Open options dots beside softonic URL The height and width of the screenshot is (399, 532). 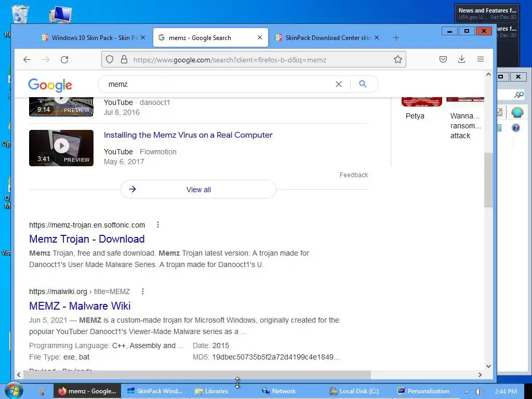[x=158, y=224]
